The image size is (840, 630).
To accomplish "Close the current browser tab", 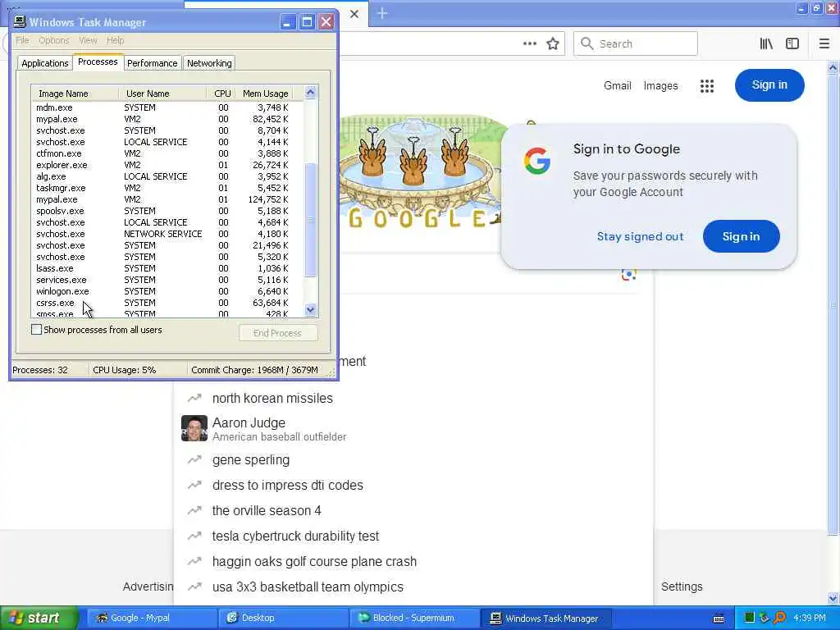I will click(354, 14).
